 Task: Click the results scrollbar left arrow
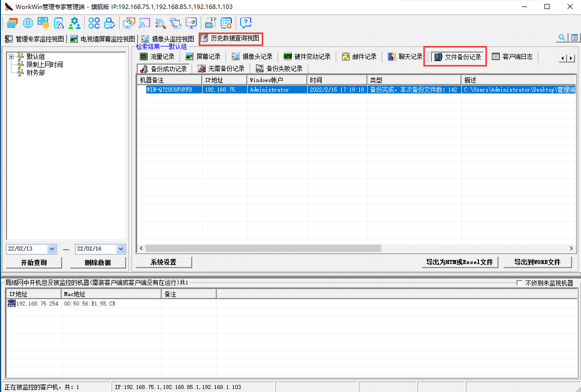tap(141, 248)
